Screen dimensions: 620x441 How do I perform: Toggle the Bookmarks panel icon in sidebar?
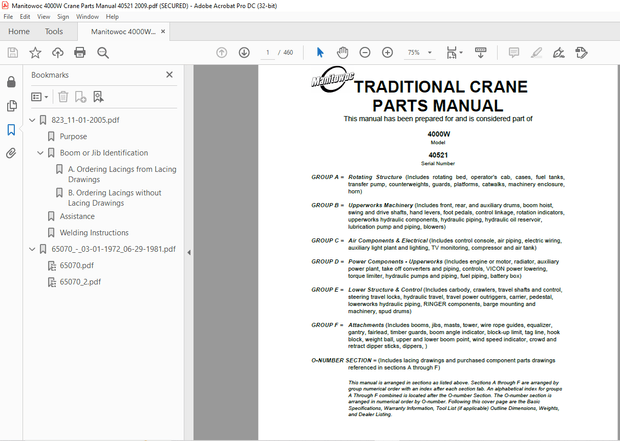[x=11, y=129]
